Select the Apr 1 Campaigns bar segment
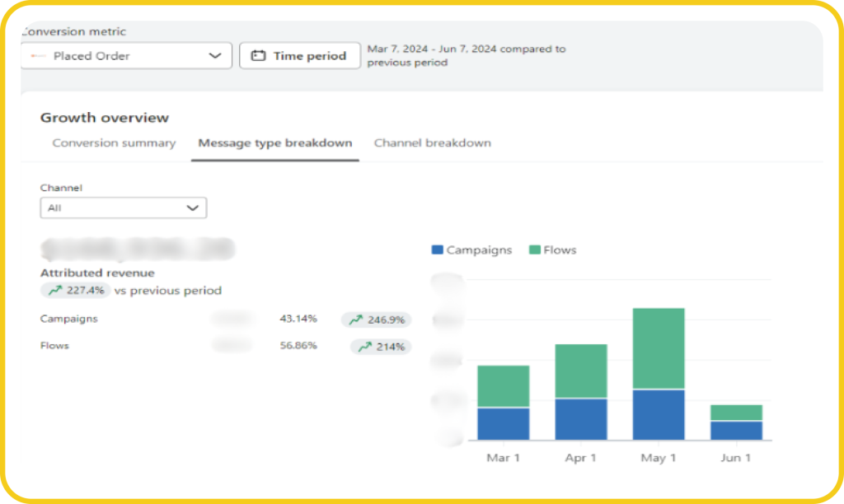Image resolution: width=844 pixels, height=504 pixels. [x=581, y=418]
